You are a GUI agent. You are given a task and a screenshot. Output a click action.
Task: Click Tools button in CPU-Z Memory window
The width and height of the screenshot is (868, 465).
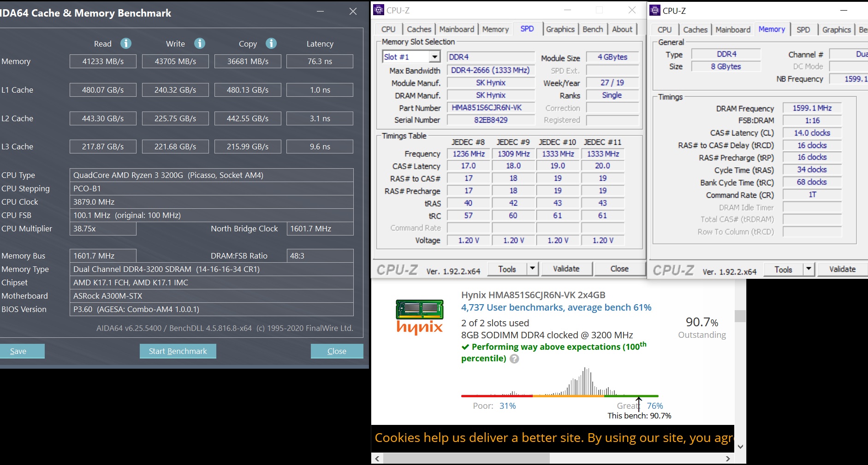[x=783, y=269]
